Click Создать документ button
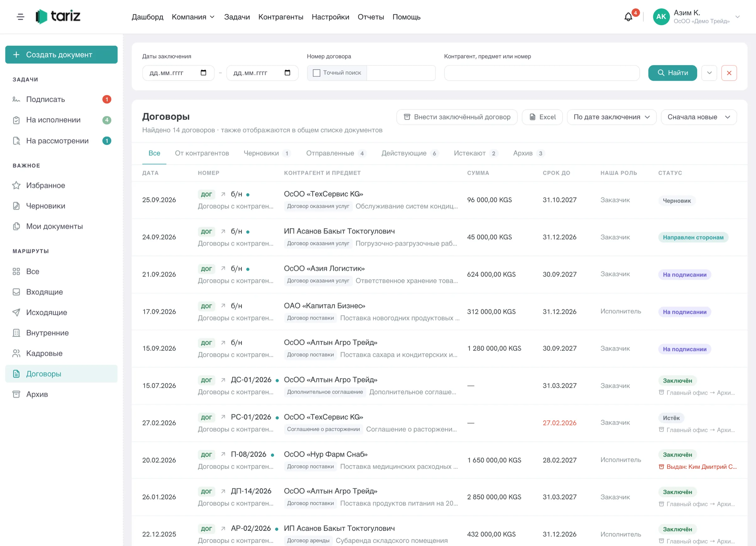 (x=61, y=55)
